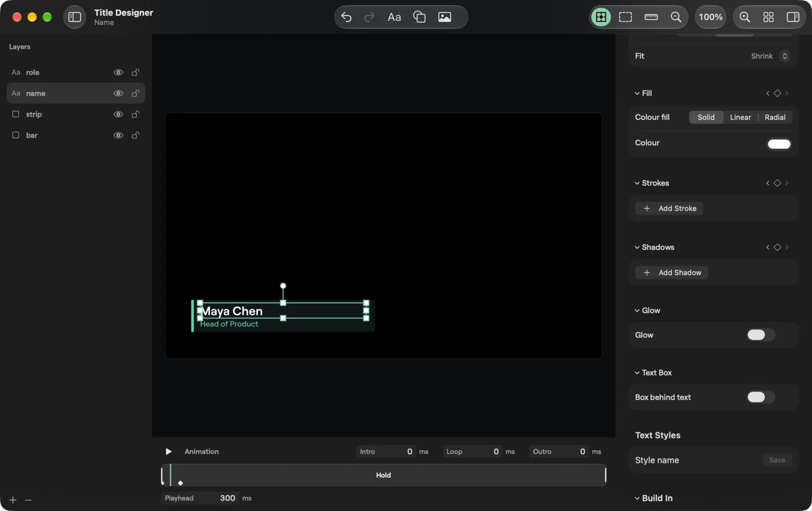Collapse the Fill section
The width and height of the screenshot is (812, 511).
637,93
